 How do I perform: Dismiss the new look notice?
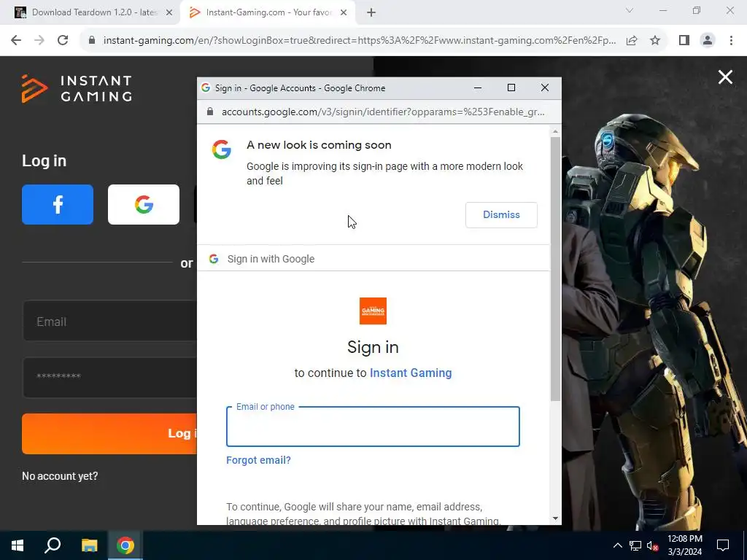click(x=501, y=215)
